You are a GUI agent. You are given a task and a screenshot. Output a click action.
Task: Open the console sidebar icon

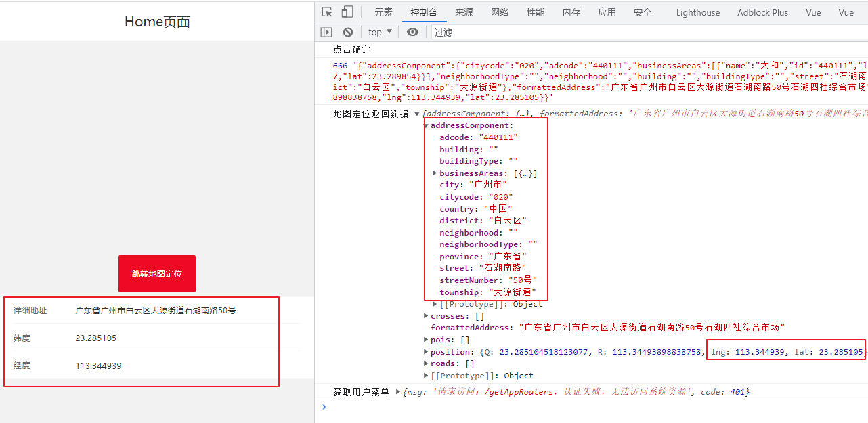pyautogui.click(x=326, y=32)
